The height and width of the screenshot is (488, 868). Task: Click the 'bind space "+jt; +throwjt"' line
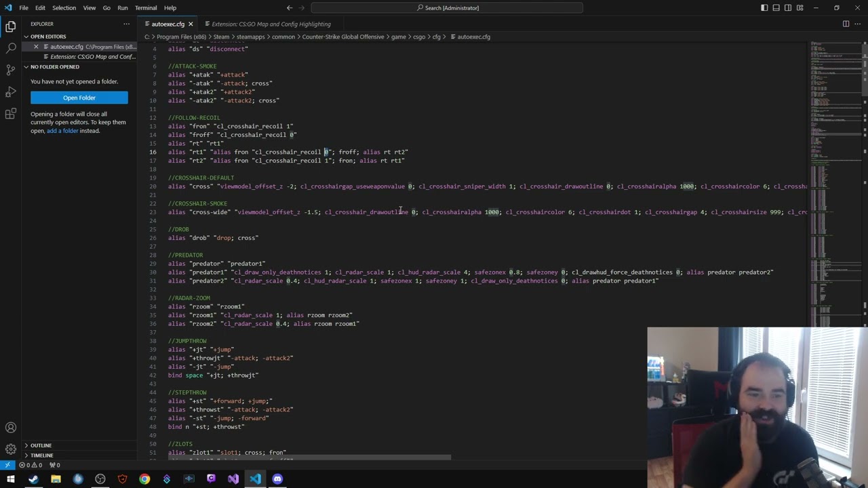(x=213, y=375)
